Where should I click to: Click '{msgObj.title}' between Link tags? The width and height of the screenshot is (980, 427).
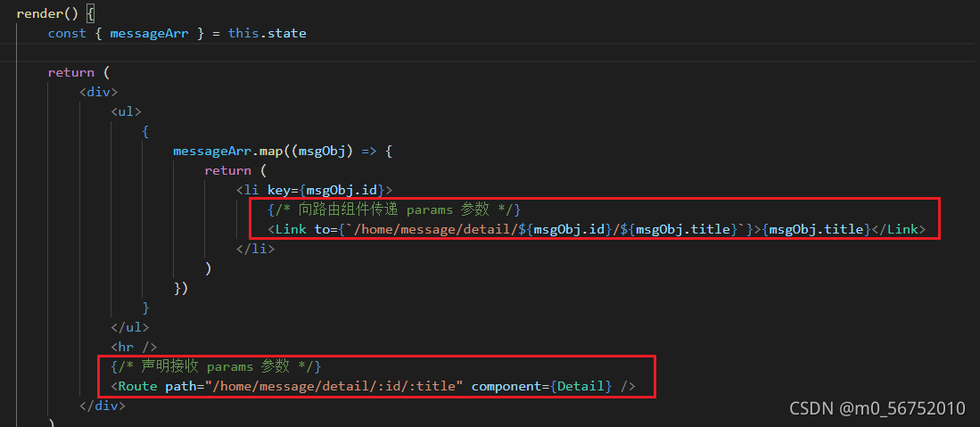816,229
